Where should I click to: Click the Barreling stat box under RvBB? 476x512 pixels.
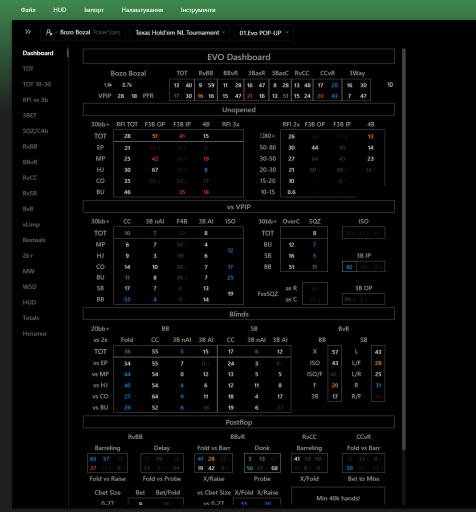107,463
